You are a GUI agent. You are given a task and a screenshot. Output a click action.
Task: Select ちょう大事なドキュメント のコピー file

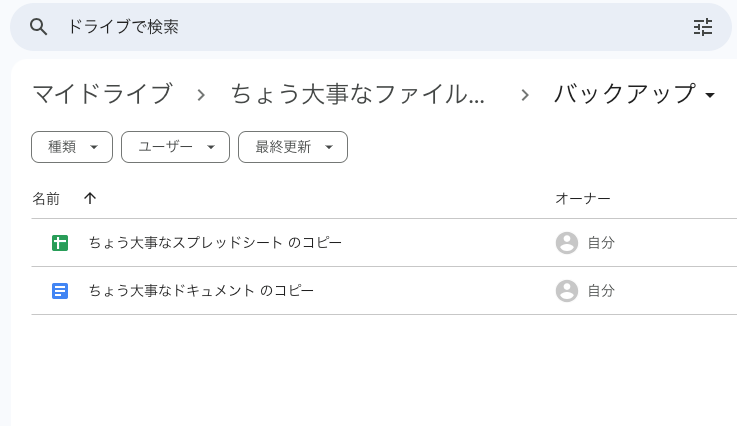201,291
